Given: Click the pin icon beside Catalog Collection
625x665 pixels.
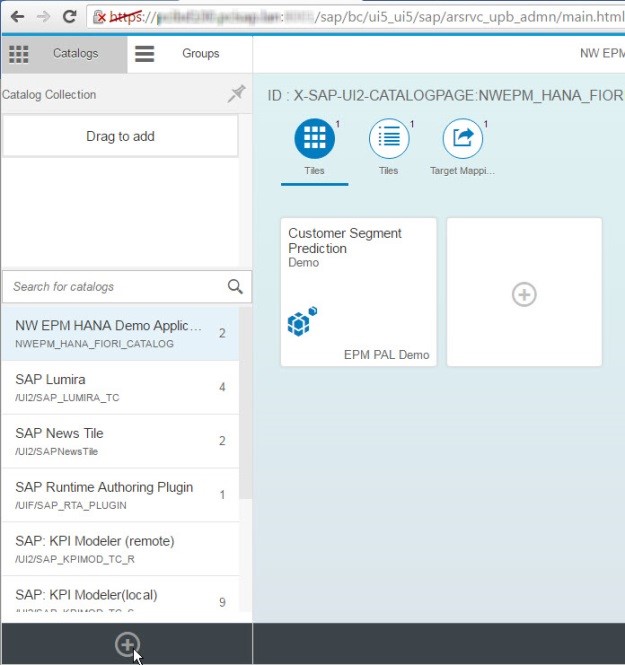Looking at the screenshot, I should (x=236, y=94).
